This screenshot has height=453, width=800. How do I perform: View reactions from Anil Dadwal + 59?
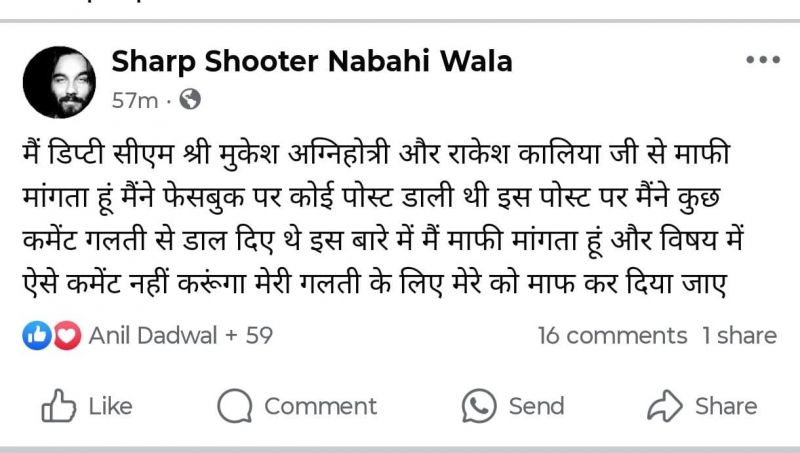pyautogui.click(x=180, y=336)
